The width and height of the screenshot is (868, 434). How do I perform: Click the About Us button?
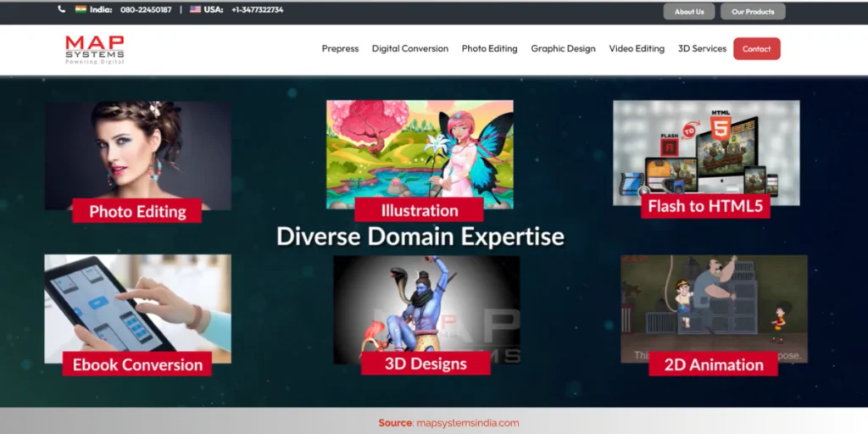[x=689, y=12]
